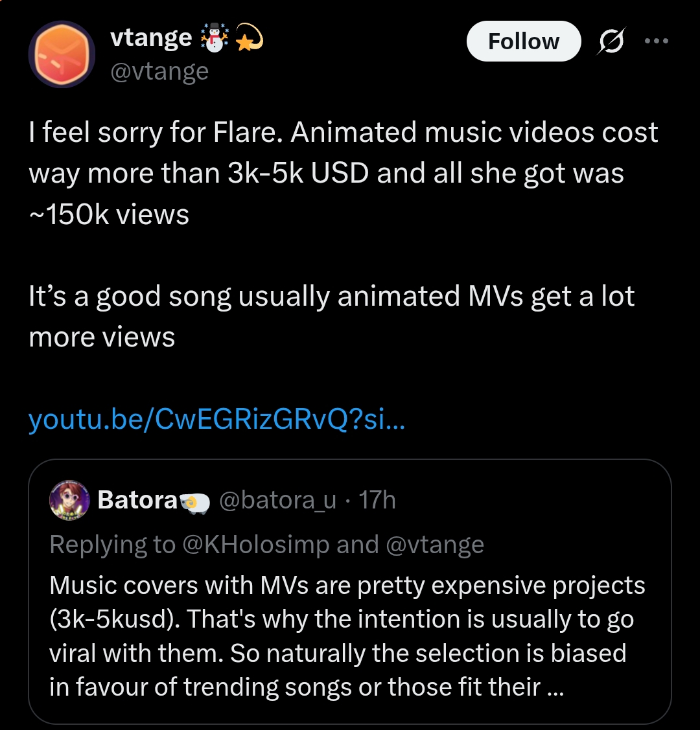The image size is (700, 730).
Task: Expand the truncated quoted tweet ellipsis
Action: [555, 687]
